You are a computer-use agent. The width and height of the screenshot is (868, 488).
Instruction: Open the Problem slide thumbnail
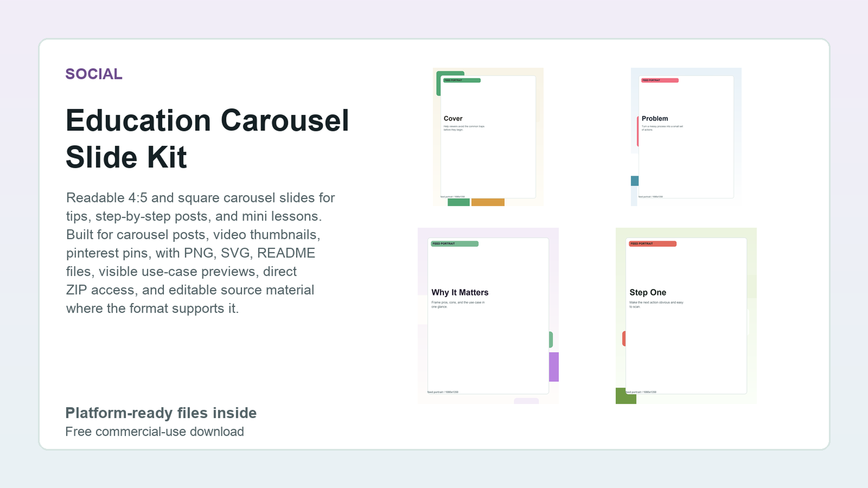click(x=686, y=137)
